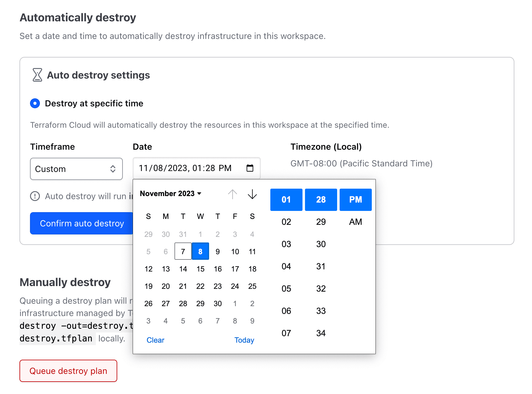Click the info icon beside Auto destroy notice
The height and width of the screenshot is (394, 532).
[35, 196]
